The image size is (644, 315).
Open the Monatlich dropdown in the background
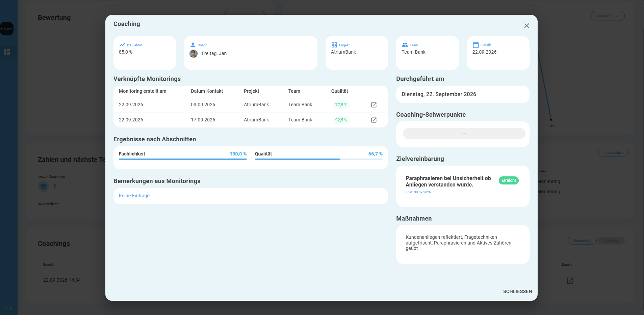point(608,16)
